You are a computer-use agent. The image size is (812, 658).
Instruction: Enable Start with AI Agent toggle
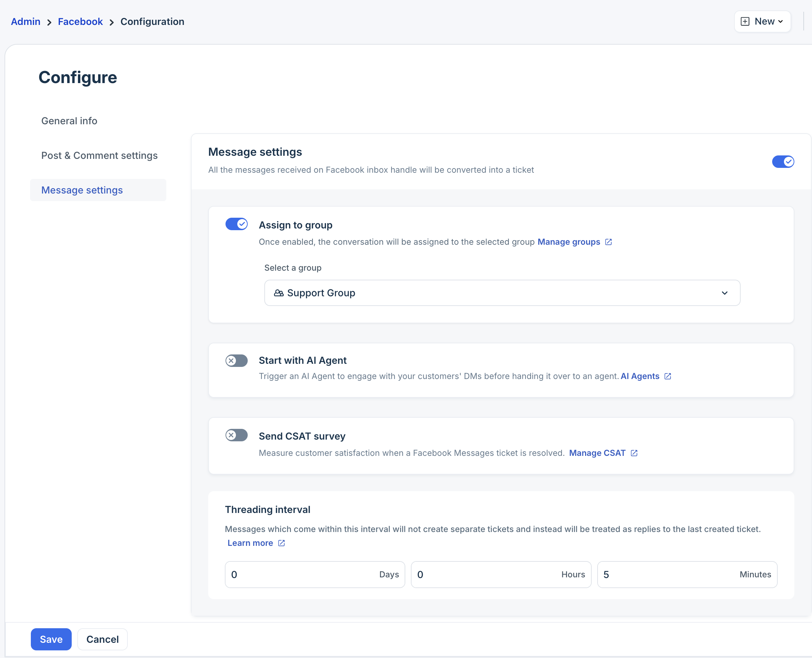(236, 360)
